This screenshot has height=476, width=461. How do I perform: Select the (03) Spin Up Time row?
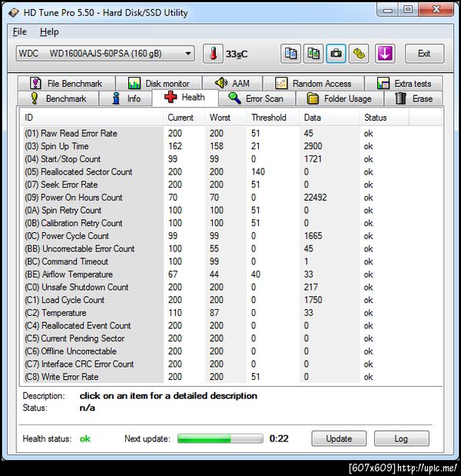click(x=232, y=146)
